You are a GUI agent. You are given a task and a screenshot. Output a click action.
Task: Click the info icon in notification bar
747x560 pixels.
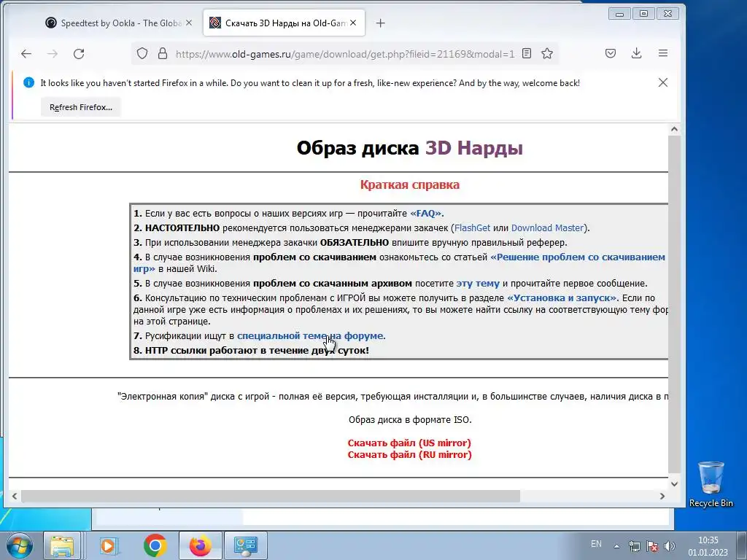tap(28, 82)
